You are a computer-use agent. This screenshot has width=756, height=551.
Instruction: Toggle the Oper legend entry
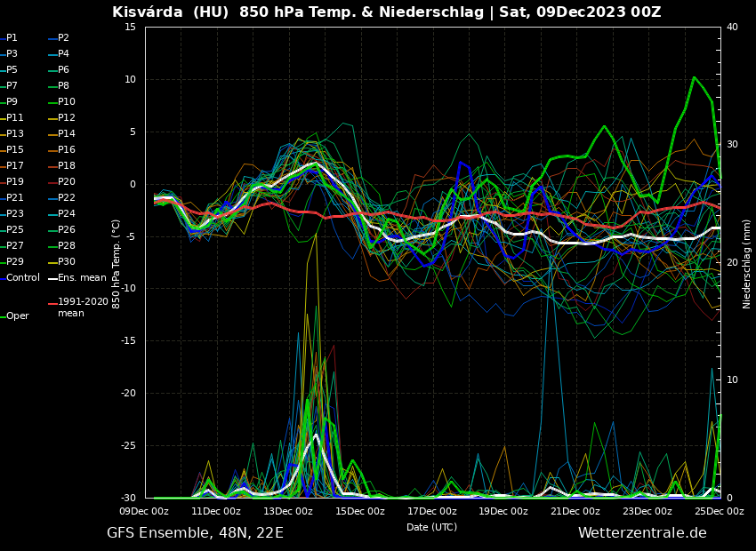[17, 316]
